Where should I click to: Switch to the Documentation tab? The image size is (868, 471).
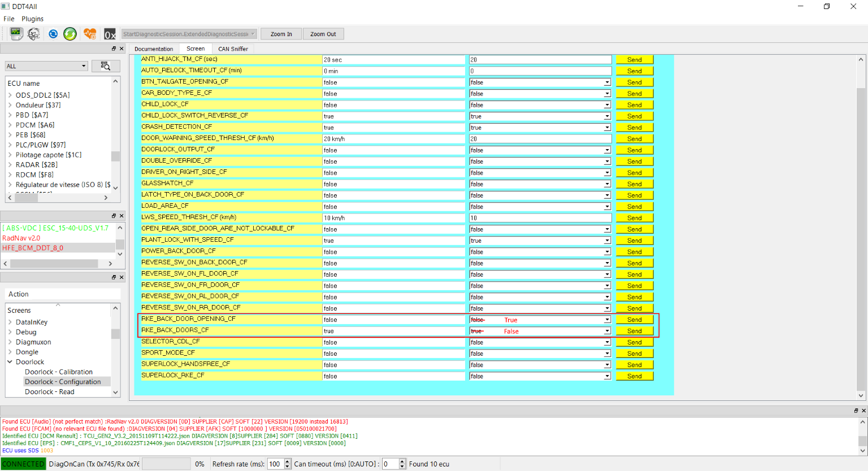(154, 49)
